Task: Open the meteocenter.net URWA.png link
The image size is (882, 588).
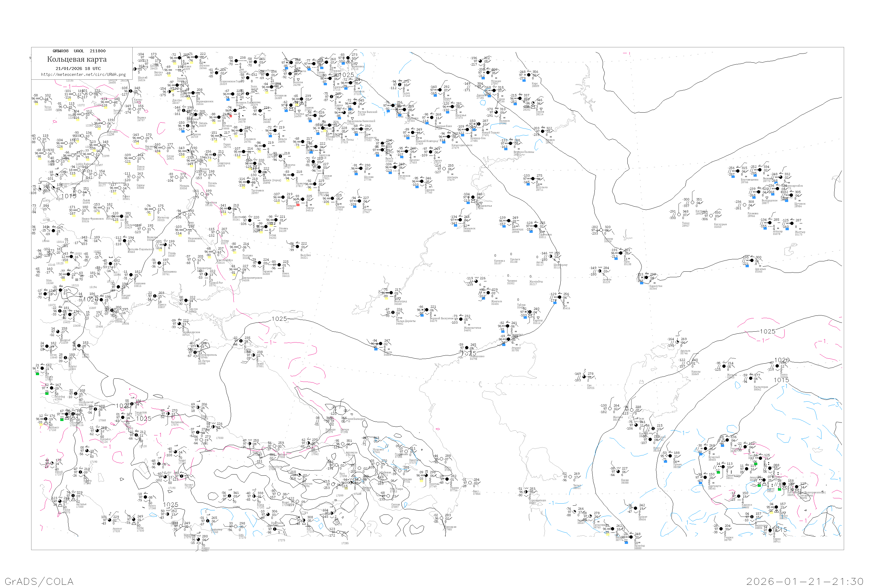Action: coord(83,75)
